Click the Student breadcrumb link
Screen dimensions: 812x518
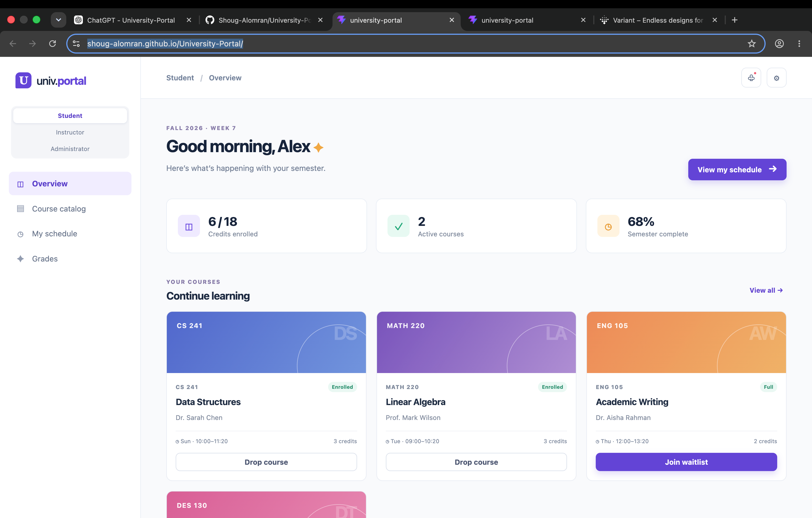coord(180,78)
